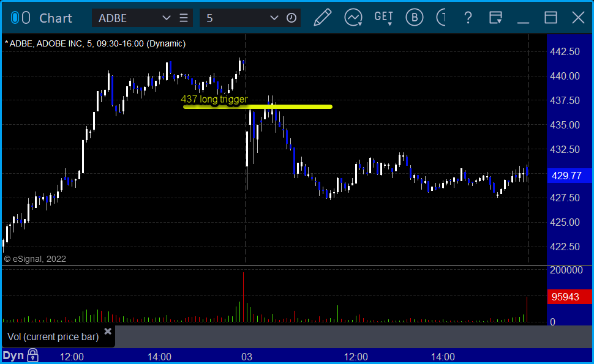
Task: Minimize the Chart window
Action: tap(523, 22)
